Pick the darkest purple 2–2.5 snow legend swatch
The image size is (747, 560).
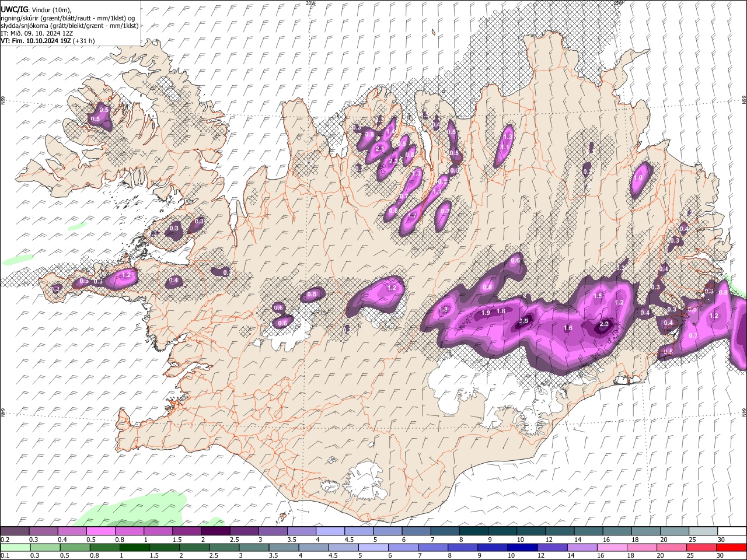point(215,531)
